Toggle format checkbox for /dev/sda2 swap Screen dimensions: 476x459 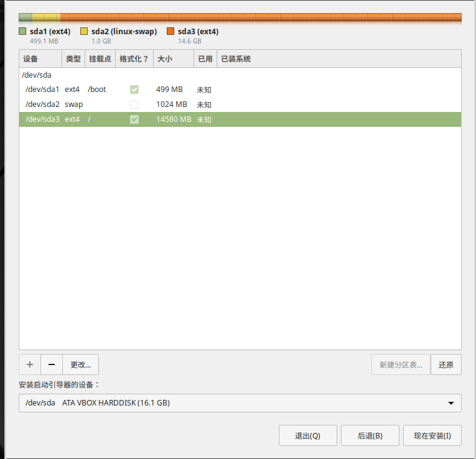coord(134,104)
